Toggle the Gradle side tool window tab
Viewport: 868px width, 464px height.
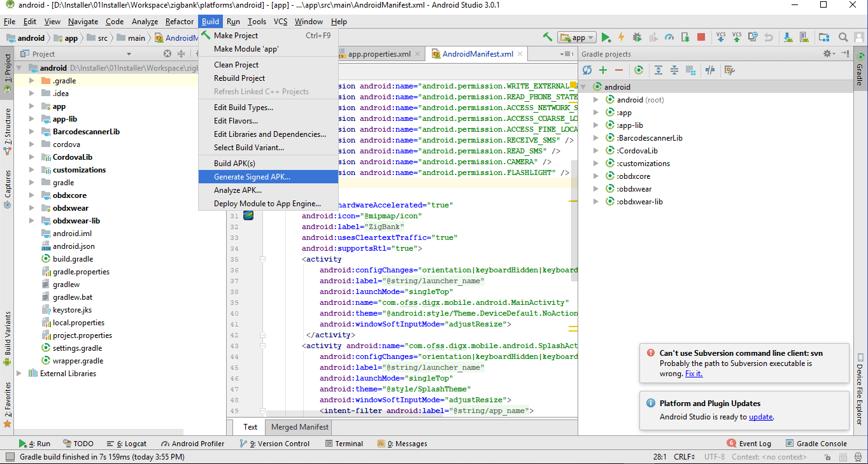pos(860,69)
